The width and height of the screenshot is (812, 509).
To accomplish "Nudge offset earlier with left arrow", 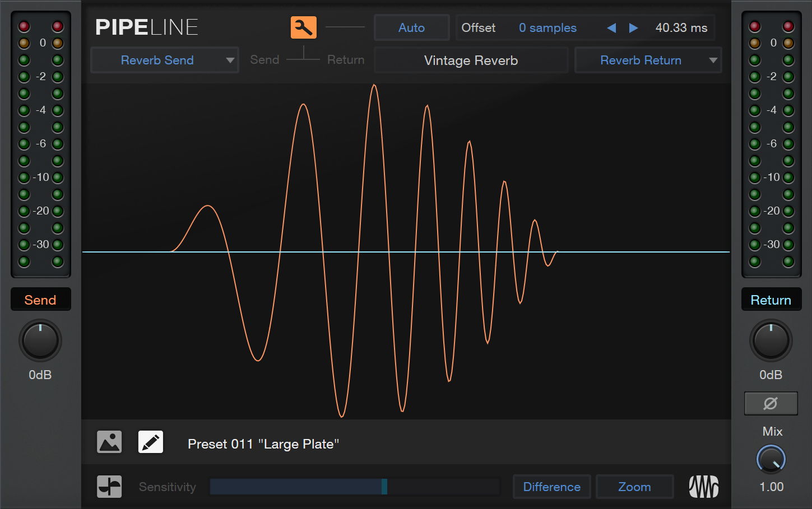I will (x=611, y=28).
